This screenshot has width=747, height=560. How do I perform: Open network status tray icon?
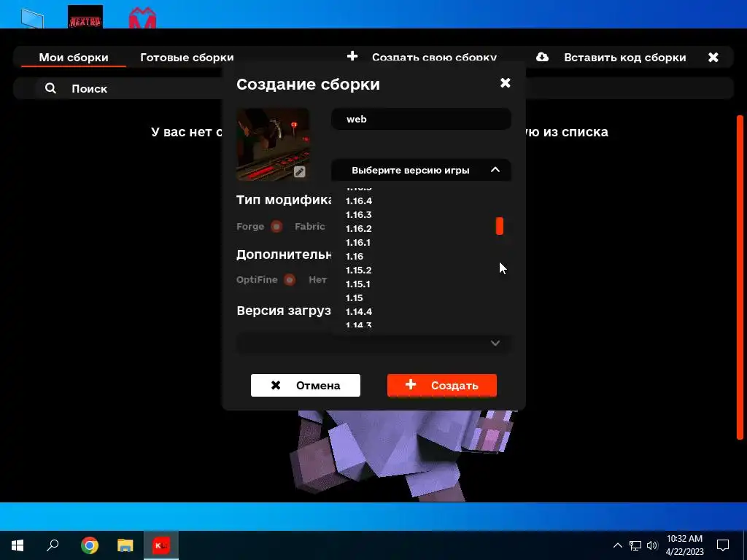coord(635,545)
